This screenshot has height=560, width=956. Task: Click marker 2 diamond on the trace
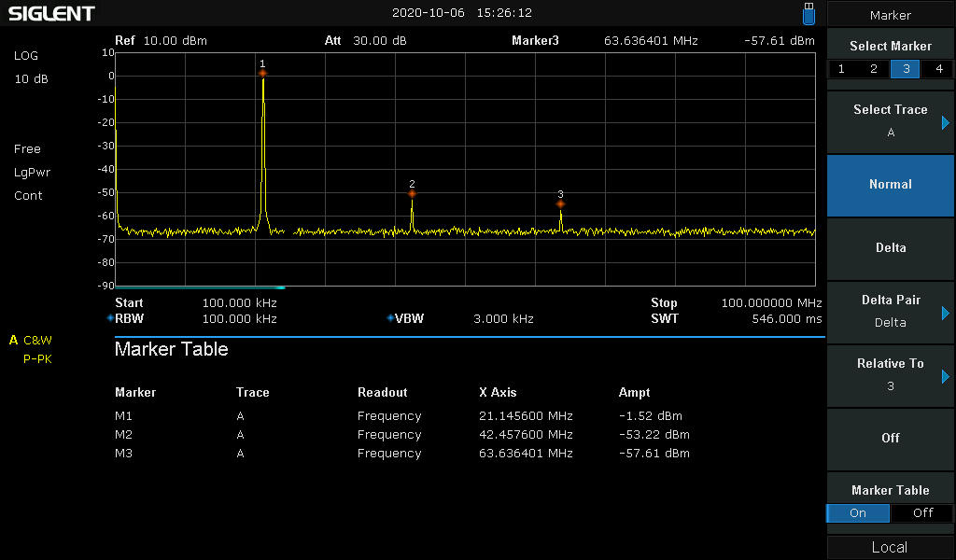click(412, 194)
